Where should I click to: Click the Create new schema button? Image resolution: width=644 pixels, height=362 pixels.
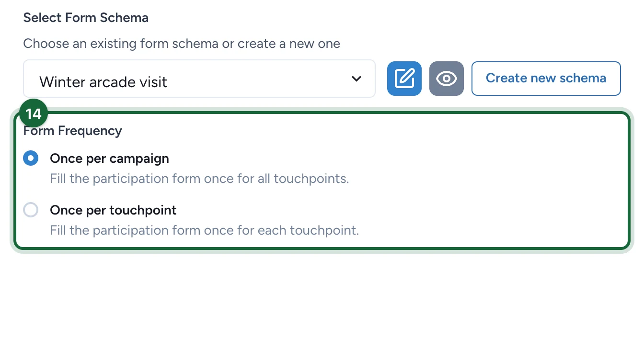[546, 79]
